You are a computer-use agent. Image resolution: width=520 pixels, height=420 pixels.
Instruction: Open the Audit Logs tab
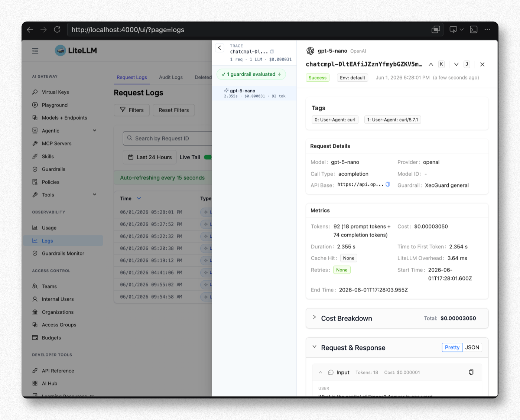171,77
